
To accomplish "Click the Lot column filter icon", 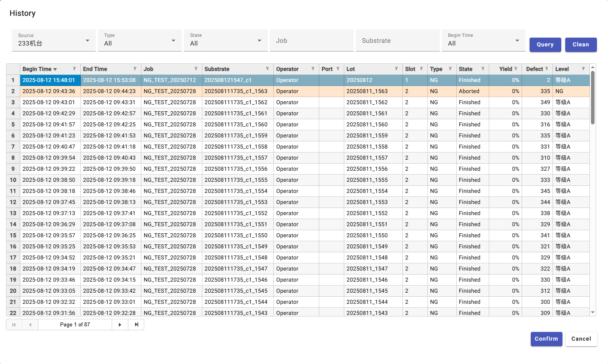I will coord(396,69).
